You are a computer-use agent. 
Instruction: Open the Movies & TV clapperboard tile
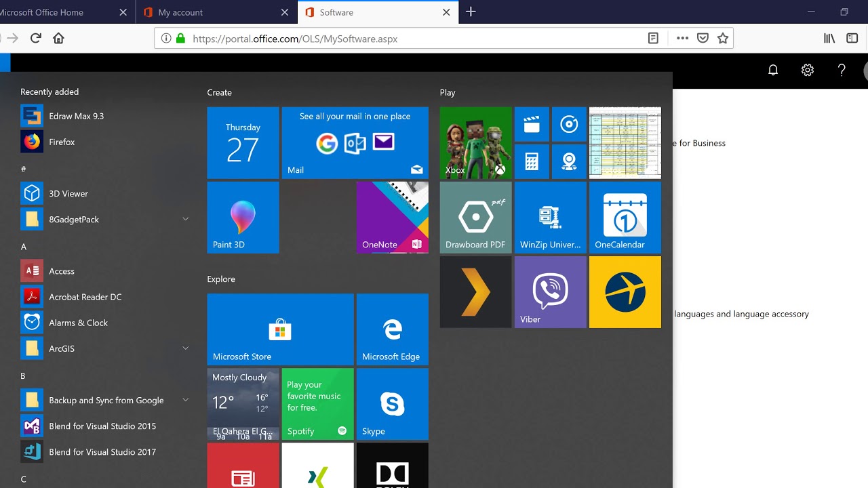[532, 124]
